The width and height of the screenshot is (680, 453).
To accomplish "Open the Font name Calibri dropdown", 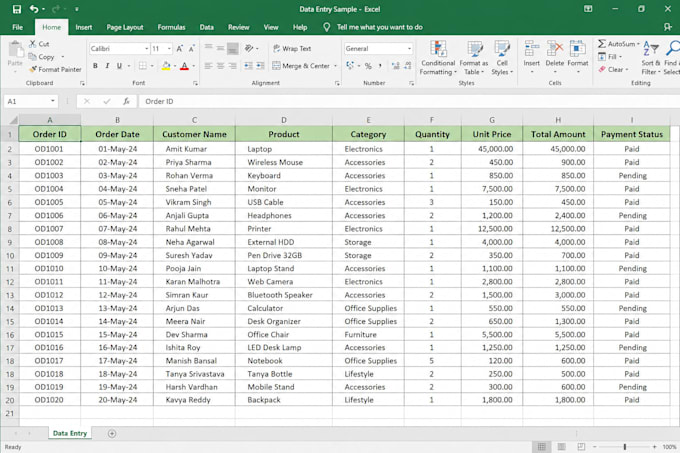I will 147,49.
